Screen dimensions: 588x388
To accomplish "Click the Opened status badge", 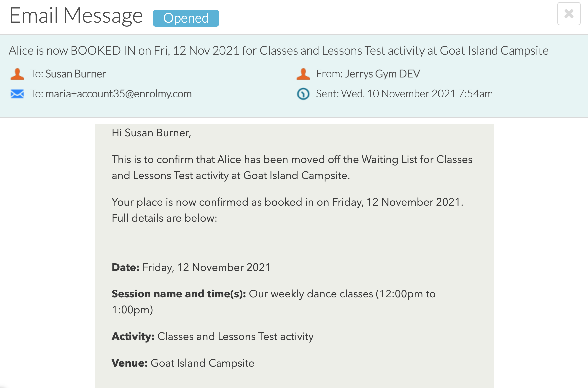I will click(x=186, y=18).
